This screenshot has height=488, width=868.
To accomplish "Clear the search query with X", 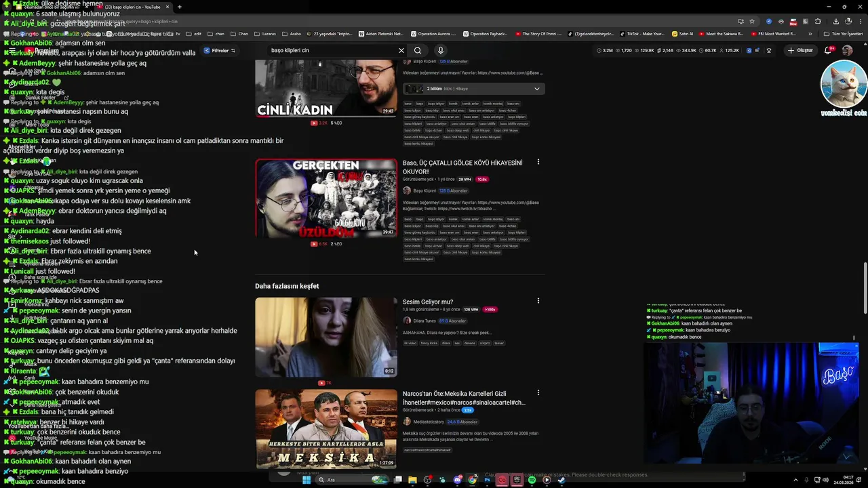I will [x=401, y=50].
